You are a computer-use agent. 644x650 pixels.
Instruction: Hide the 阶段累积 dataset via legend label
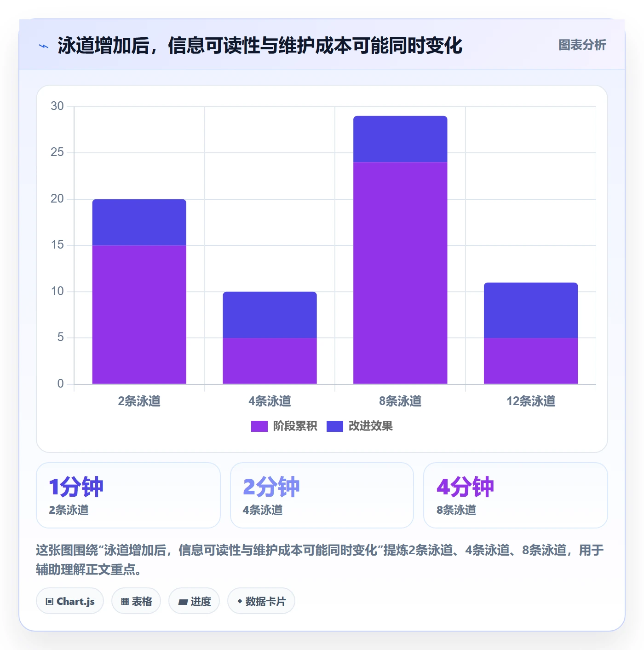[295, 426]
